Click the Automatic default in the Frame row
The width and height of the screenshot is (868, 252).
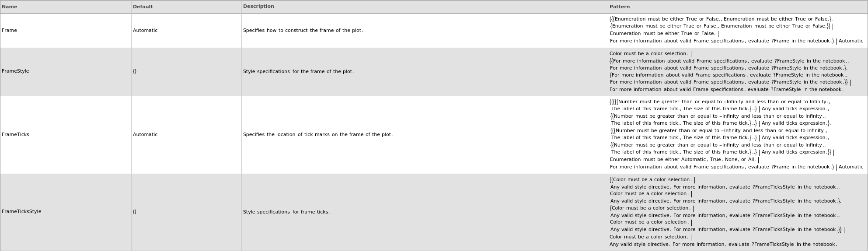click(x=145, y=31)
